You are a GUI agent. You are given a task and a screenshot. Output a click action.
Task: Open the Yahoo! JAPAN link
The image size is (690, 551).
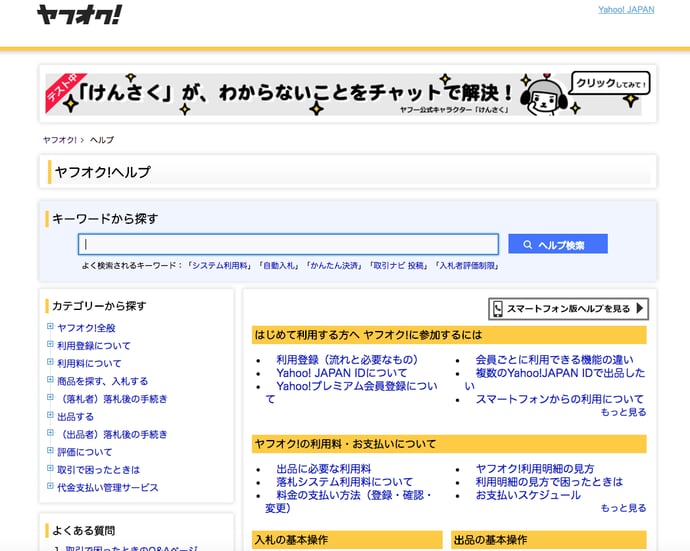(626, 10)
